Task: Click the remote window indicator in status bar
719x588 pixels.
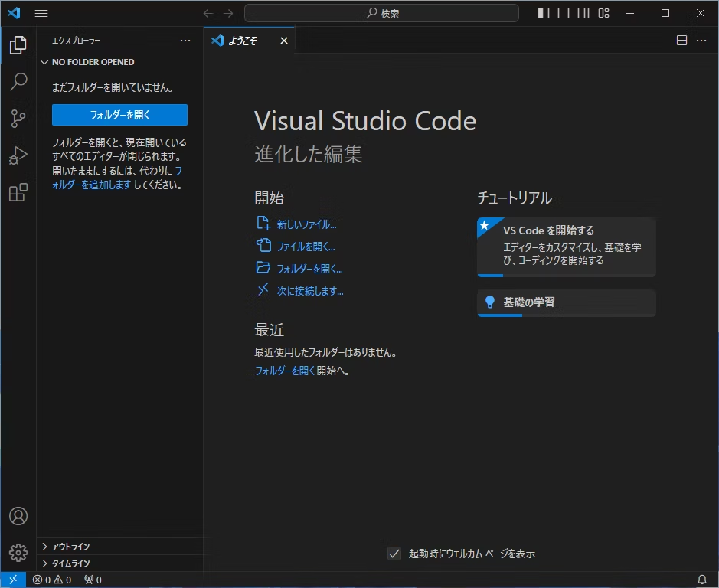Action: tap(11, 580)
